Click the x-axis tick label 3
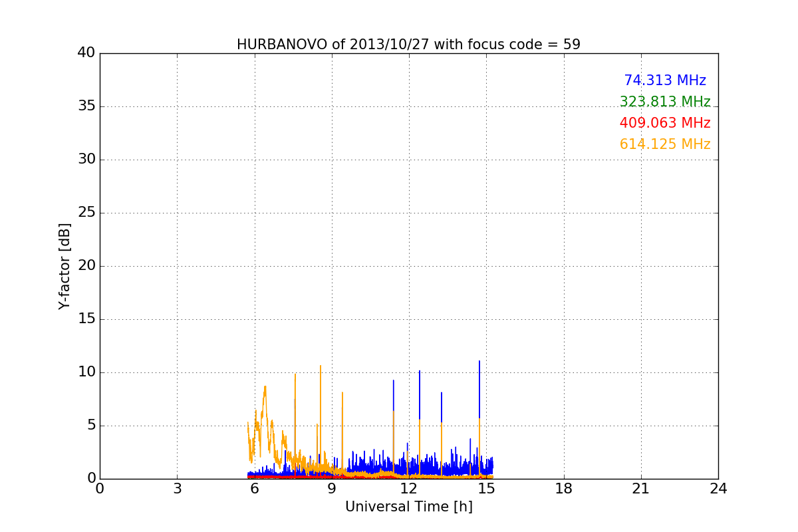Screen dimensions: 798x532 [x=177, y=489]
